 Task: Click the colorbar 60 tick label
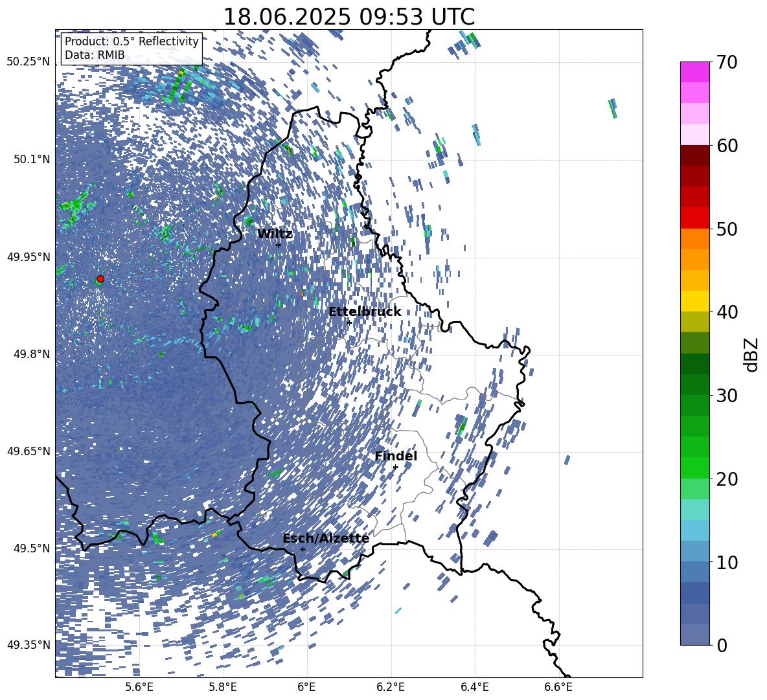[726, 146]
